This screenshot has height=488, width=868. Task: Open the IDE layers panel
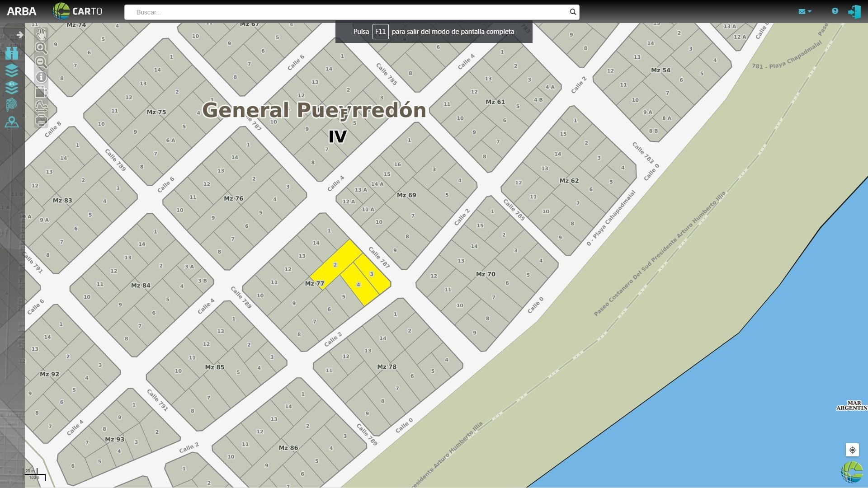12,87
